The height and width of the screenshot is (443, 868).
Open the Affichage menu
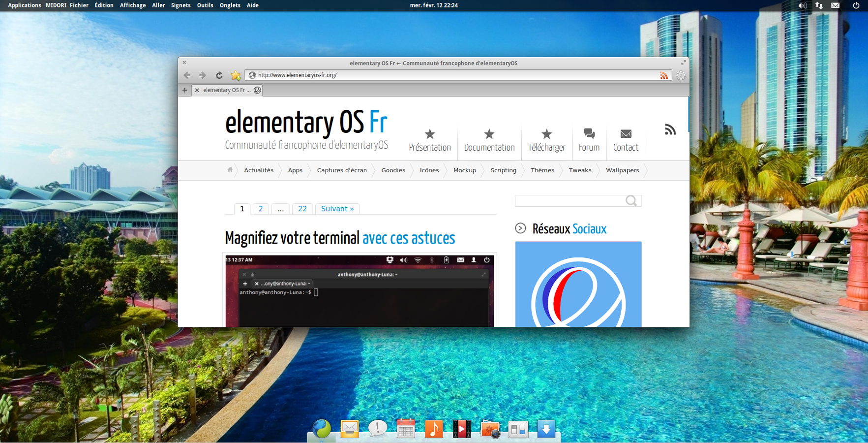click(133, 5)
